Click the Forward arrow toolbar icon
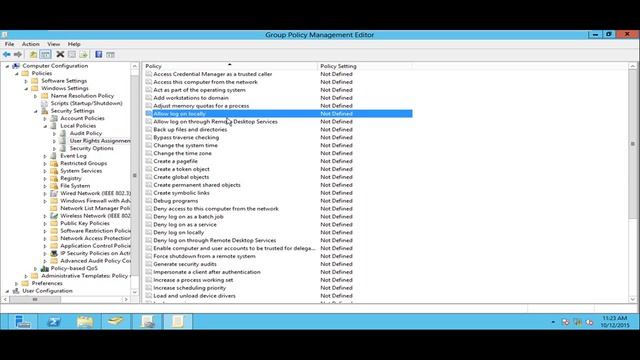Screen dimensions: 640x360 [x=18, y=54]
